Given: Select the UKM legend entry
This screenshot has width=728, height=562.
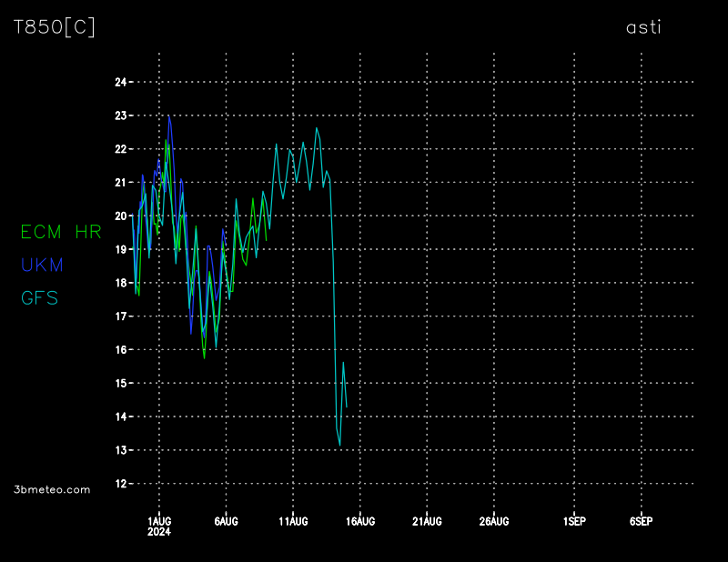Looking at the screenshot, I should [41, 265].
